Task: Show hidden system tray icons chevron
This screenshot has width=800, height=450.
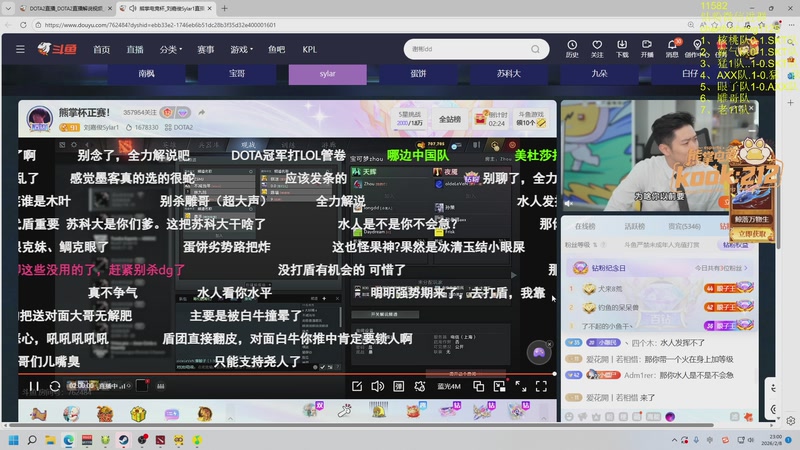Action: (x=674, y=440)
